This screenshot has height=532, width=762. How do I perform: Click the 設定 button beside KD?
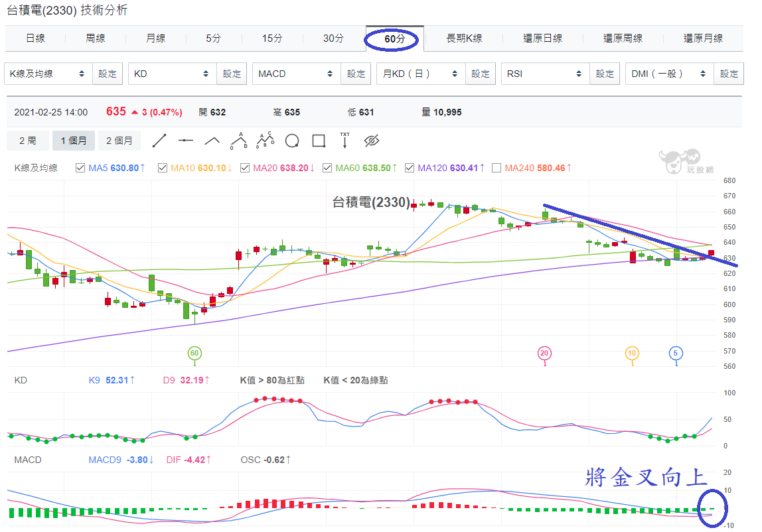pyautogui.click(x=232, y=74)
